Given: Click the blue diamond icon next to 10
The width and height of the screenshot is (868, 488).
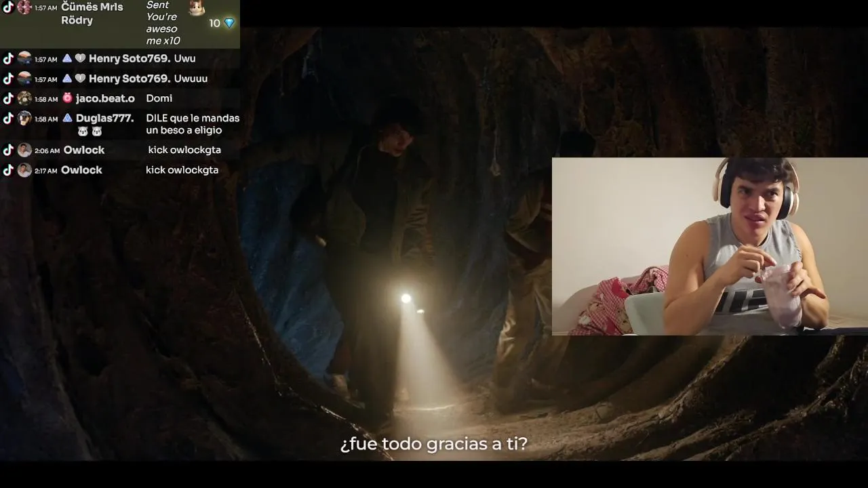Looking at the screenshot, I should (x=229, y=23).
